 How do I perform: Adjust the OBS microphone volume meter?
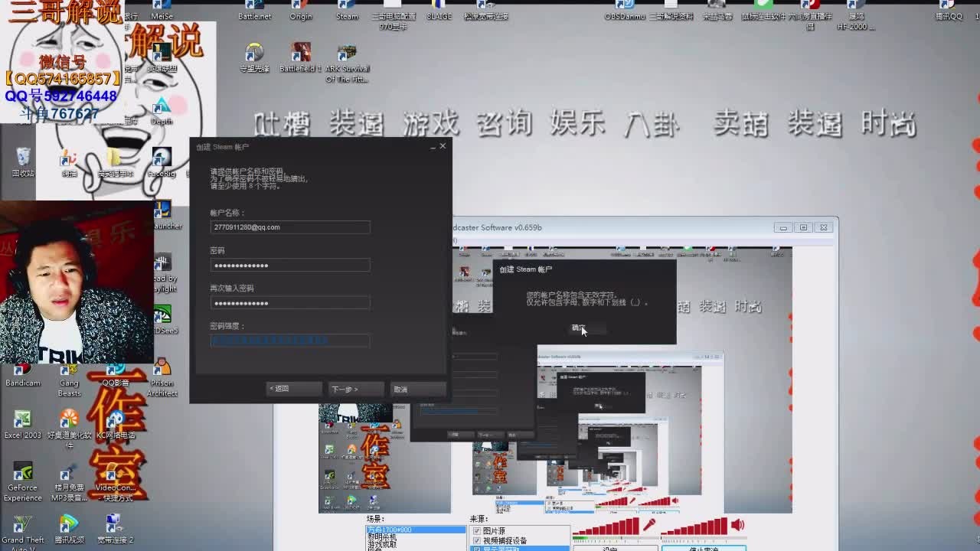(606, 527)
